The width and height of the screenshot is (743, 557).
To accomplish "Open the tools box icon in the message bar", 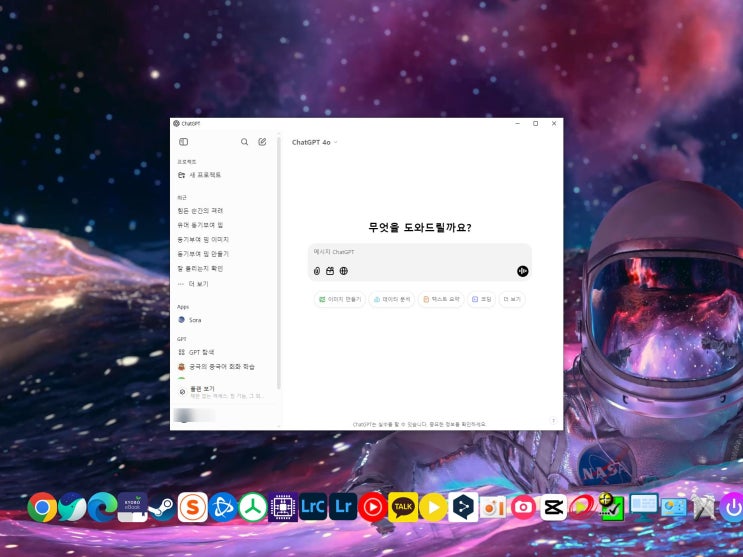I will pyautogui.click(x=330, y=271).
